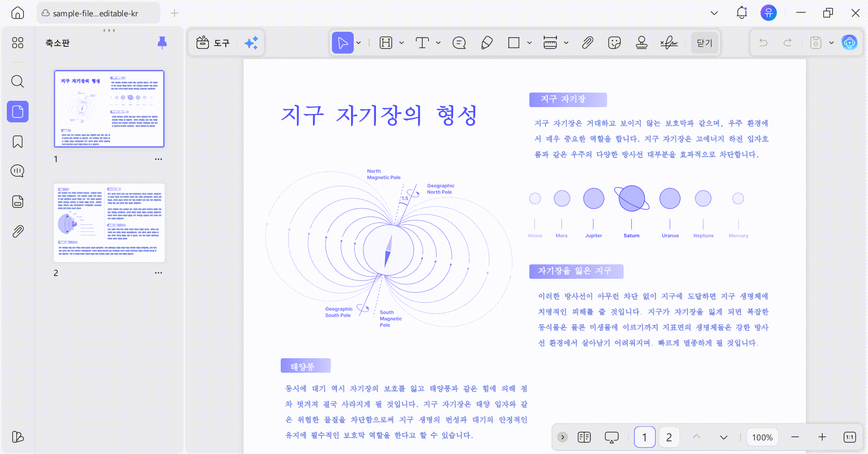Screen dimensions: 868x454
Task: Select the page thumbnails panel icon
Action: (18, 111)
